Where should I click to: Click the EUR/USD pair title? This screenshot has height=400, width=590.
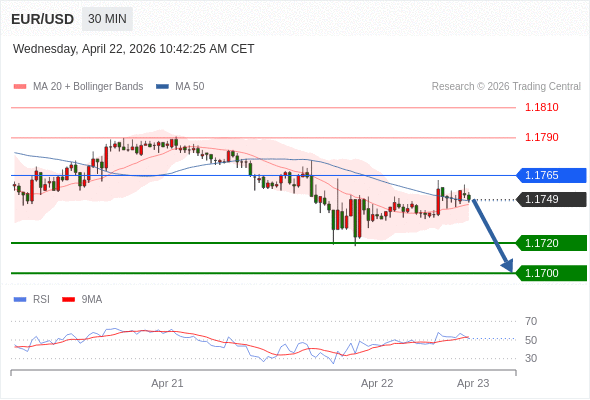pyautogui.click(x=43, y=19)
